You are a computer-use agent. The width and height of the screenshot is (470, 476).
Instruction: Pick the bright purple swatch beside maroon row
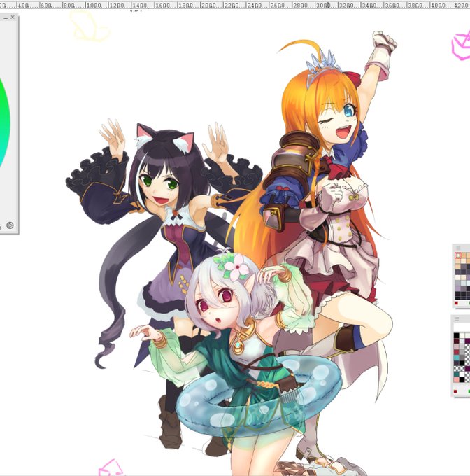pyautogui.click(x=468, y=341)
